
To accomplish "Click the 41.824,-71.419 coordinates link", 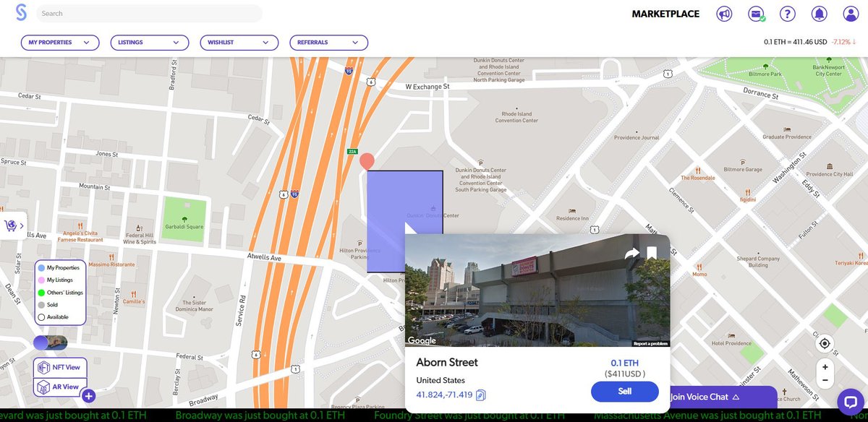I will coord(444,395).
